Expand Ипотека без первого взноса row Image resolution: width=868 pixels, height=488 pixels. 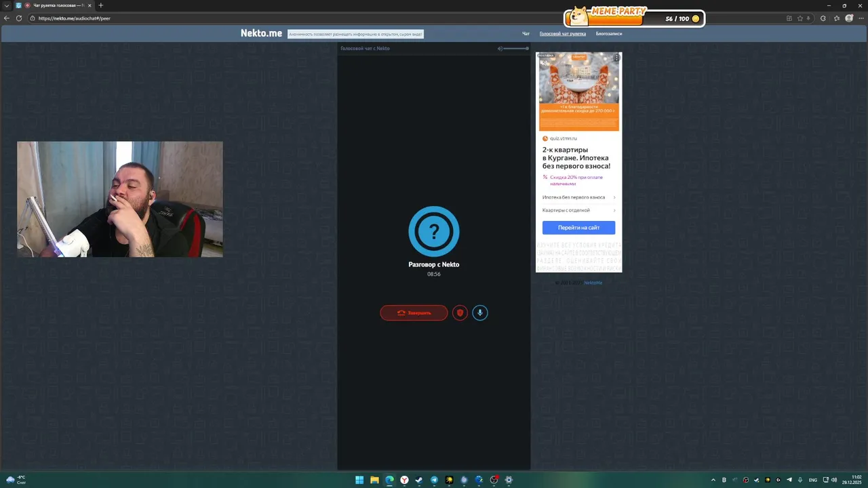coord(578,197)
